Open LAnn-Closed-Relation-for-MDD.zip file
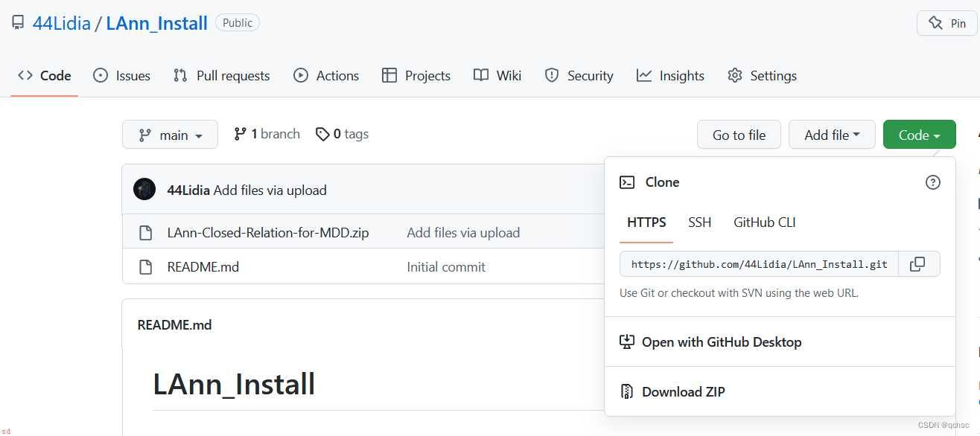 pyautogui.click(x=268, y=233)
